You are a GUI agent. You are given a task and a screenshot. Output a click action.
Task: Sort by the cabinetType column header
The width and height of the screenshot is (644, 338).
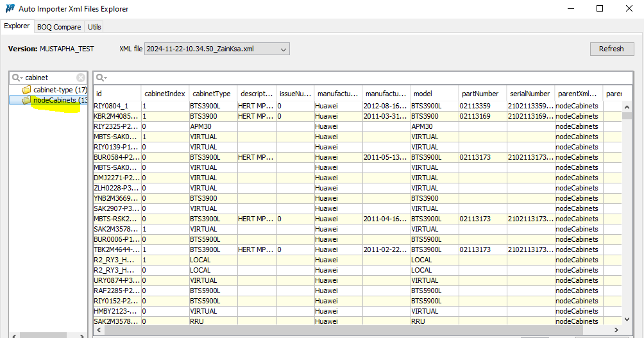[x=212, y=94]
